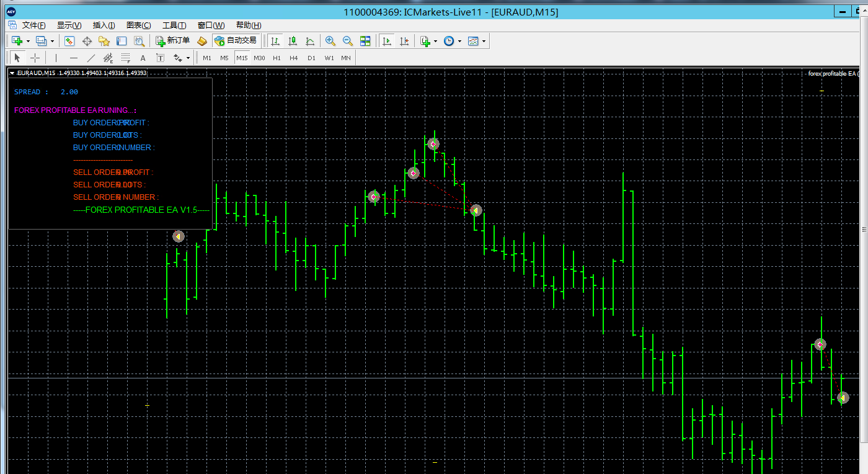The image size is (868, 474).
Task: Open the 窗口(W) menu
Action: (x=211, y=25)
